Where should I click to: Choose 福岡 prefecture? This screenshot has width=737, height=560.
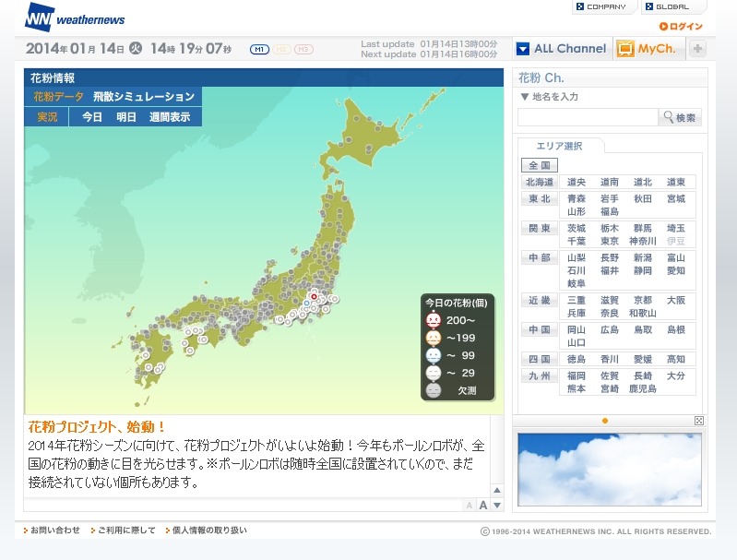click(577, 375)
